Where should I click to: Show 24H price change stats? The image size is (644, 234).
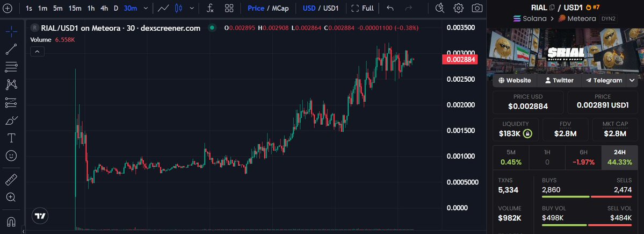(x=619, y=158)
